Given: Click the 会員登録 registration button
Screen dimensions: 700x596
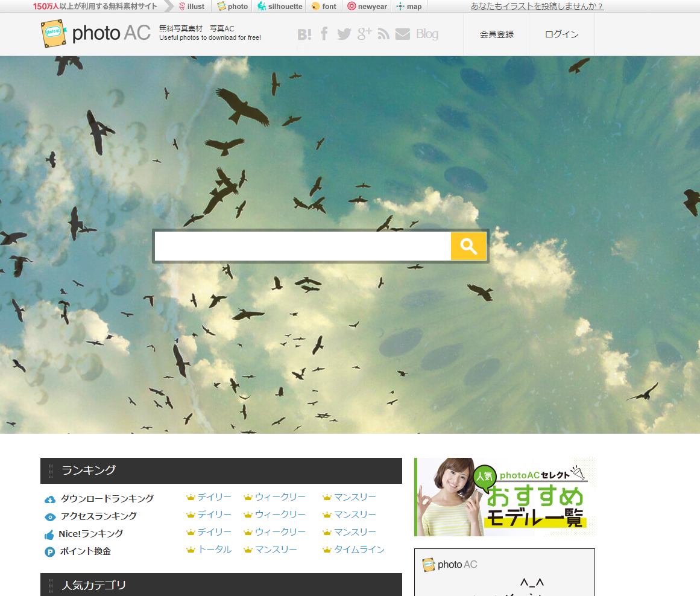Looking at the screenshot, I should click(x=496, y=34).
